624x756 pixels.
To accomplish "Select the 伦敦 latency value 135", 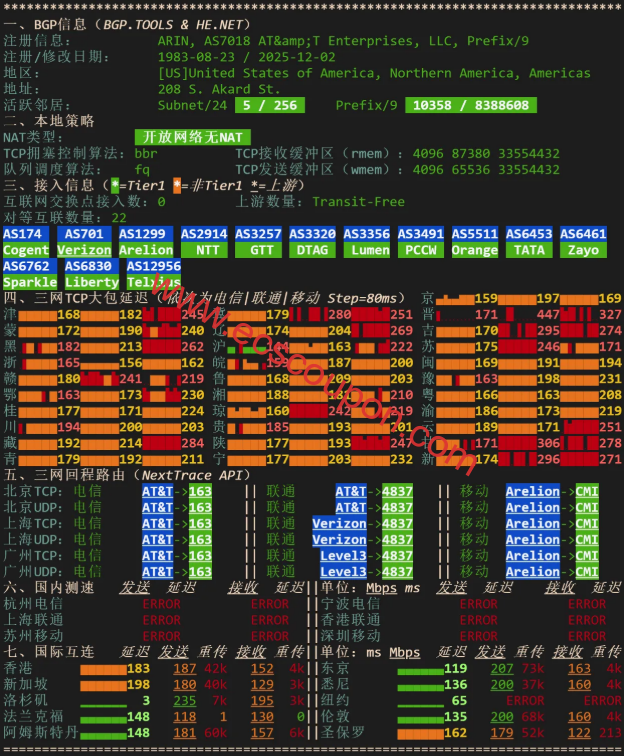I will 455,716.
